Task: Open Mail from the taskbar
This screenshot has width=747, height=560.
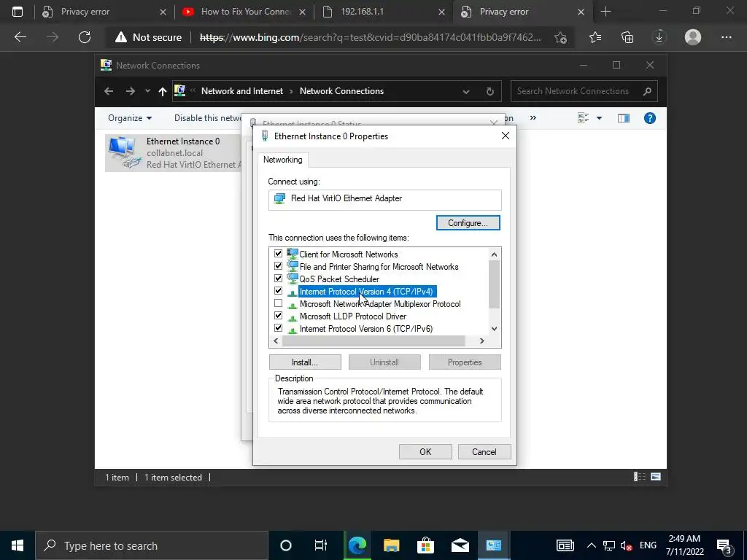Action: [x=460, y=545]
